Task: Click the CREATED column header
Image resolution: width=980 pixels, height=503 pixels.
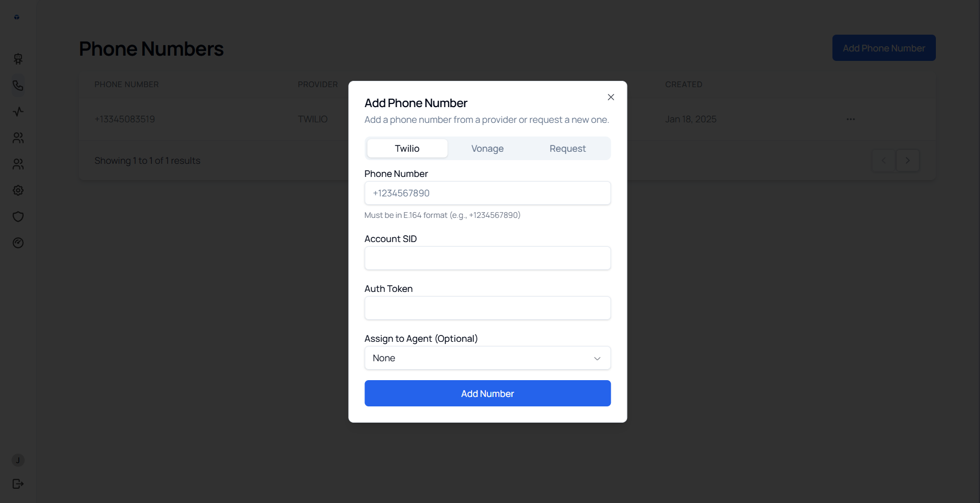Action: (x=683, y=85)
